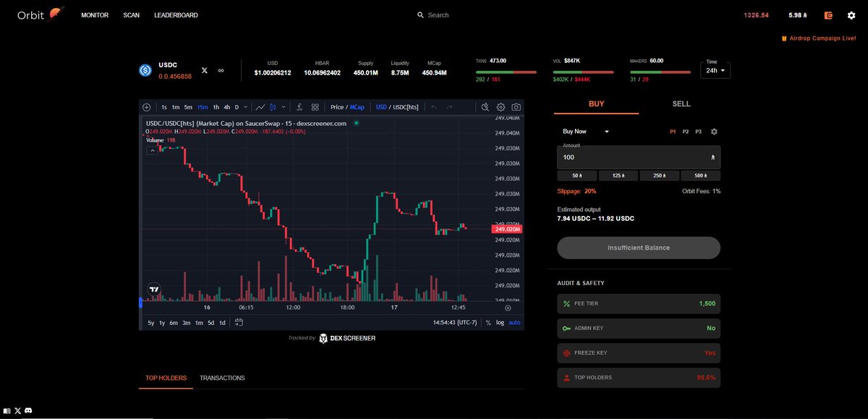Switch chart to MCap mode
The image size is (868, 419).
(357, 107)
